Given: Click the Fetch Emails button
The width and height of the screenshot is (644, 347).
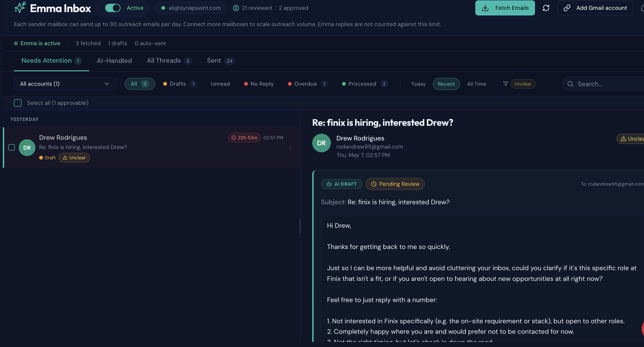Looking at the screenshot, I should click(505, 8).
